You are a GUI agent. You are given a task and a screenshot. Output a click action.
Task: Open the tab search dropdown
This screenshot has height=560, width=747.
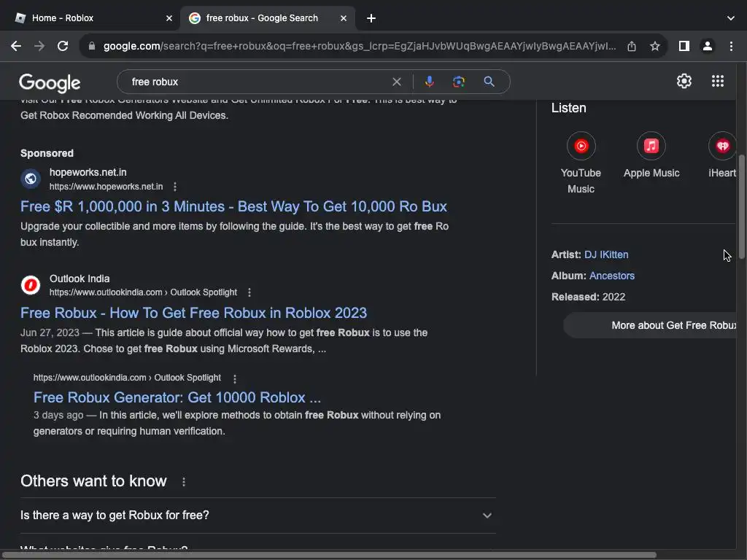tap(731, 18)
